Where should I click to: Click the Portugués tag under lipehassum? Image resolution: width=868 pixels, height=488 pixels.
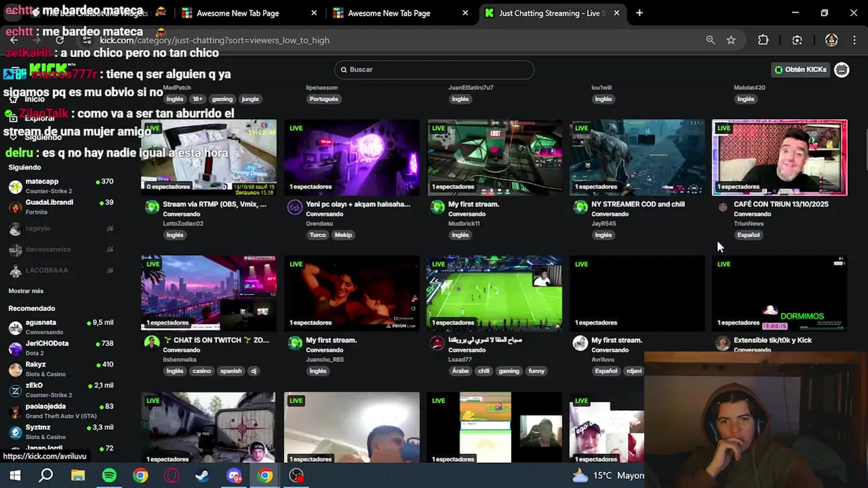323,99
